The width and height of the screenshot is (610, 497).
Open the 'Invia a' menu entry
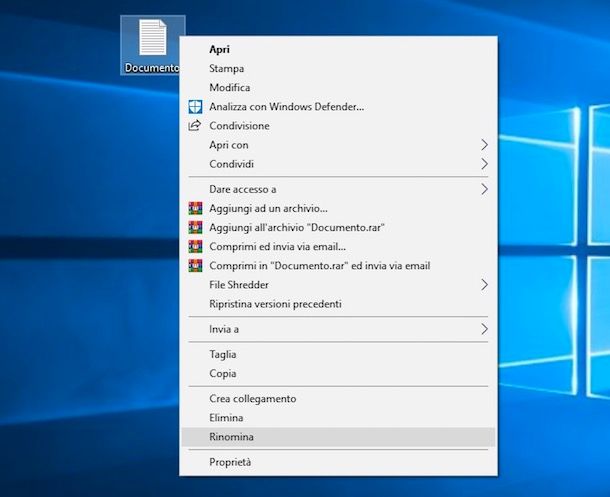tap(338, 329)
